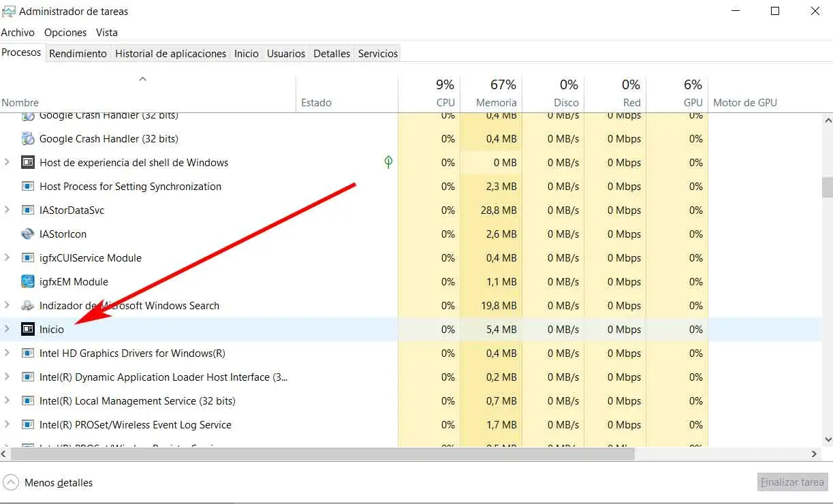833x504 pixels.
Task: Click the vertical scrollbar thumb
Action: tap(827, 187)
